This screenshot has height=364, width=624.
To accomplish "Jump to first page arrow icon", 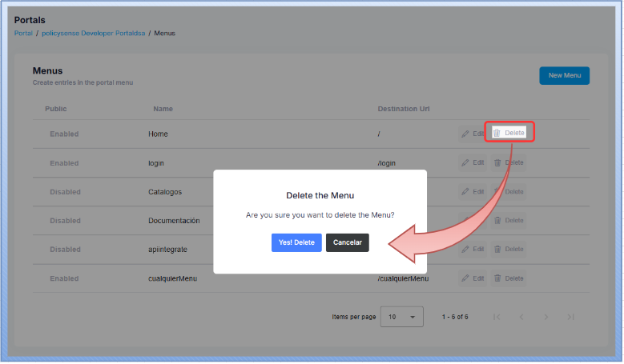I will tap(497, 317).
